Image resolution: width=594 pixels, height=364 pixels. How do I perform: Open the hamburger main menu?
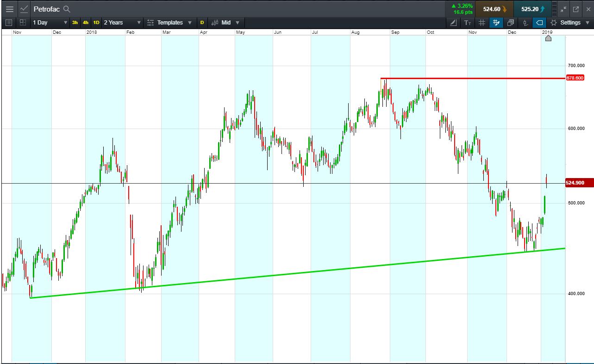coord(9,9)
